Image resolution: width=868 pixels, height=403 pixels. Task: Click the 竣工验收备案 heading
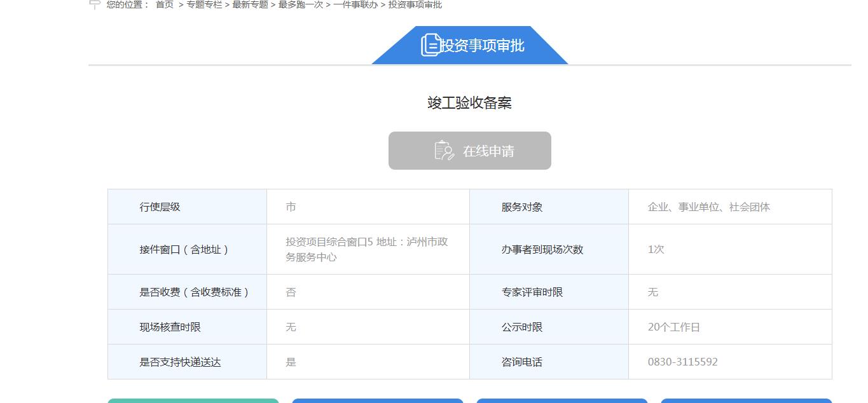coord(469,103)
